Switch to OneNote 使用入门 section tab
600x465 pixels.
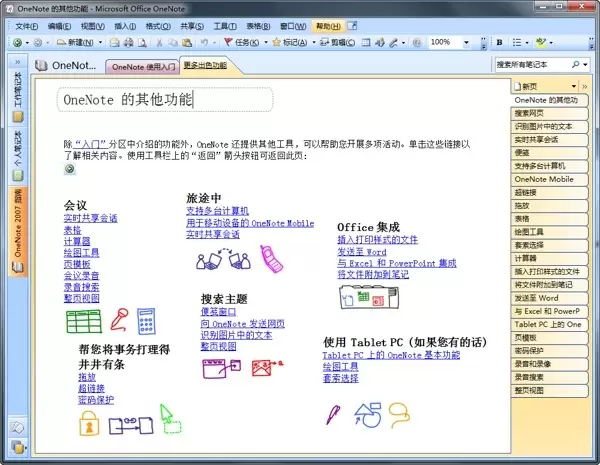pos(143,67)
